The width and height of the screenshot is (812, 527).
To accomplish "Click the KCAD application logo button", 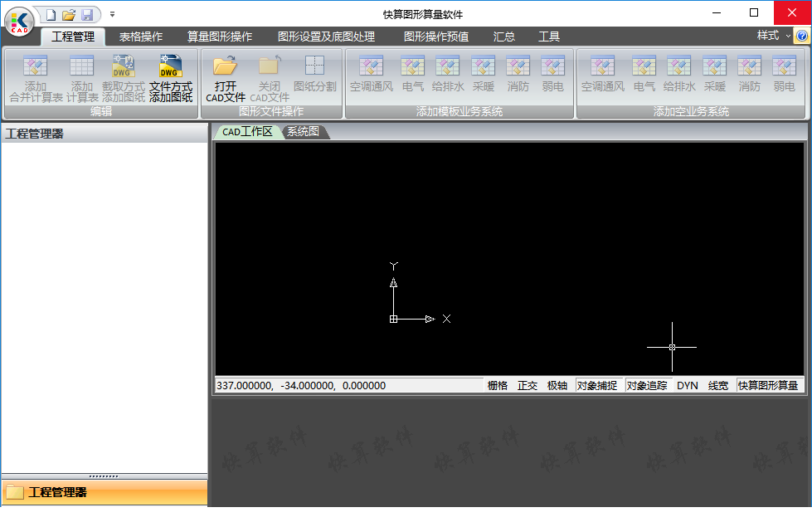I will 19,20.
